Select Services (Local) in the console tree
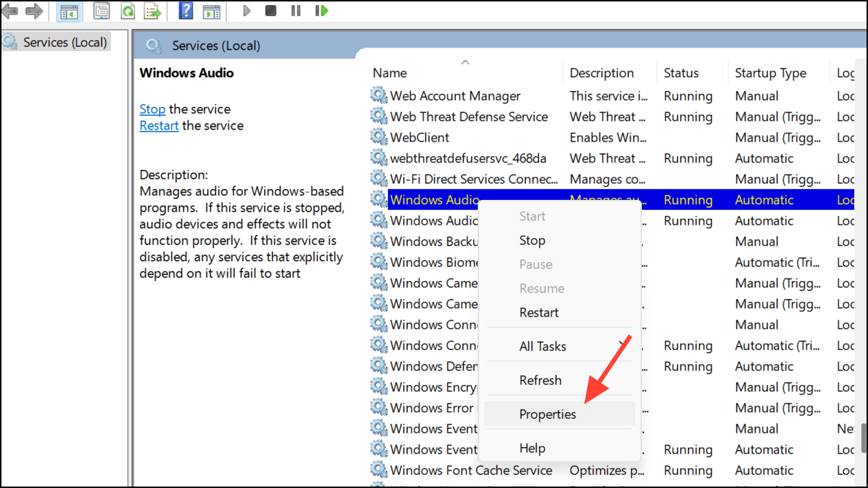 pos(64,42)
